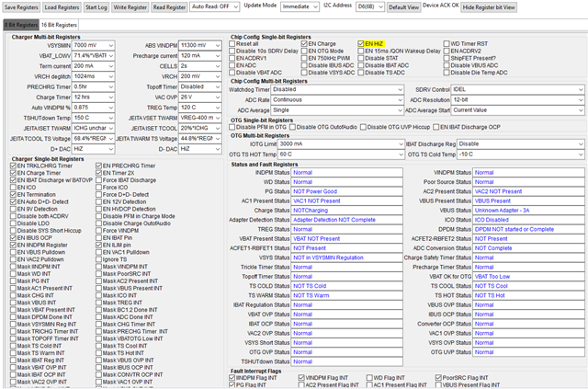Expand the Watchdog Timer dropdown

337,89
